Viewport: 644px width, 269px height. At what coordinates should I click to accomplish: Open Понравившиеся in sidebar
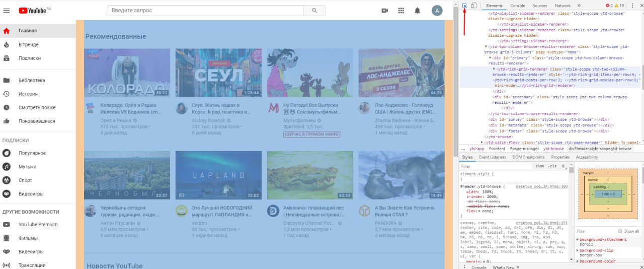(38, 121)
